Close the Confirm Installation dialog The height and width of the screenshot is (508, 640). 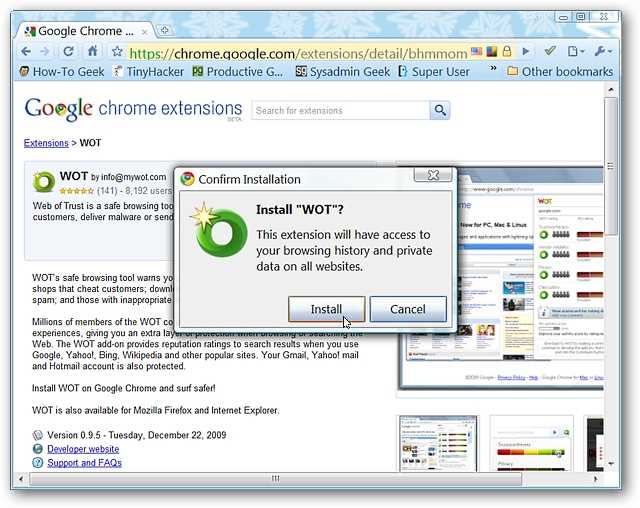click(433, 175)
